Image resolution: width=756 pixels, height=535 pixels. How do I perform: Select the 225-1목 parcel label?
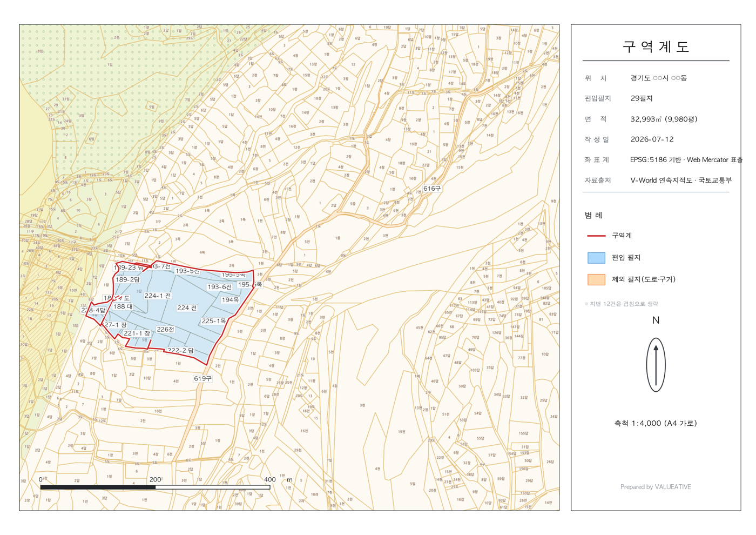click(214, 321)
